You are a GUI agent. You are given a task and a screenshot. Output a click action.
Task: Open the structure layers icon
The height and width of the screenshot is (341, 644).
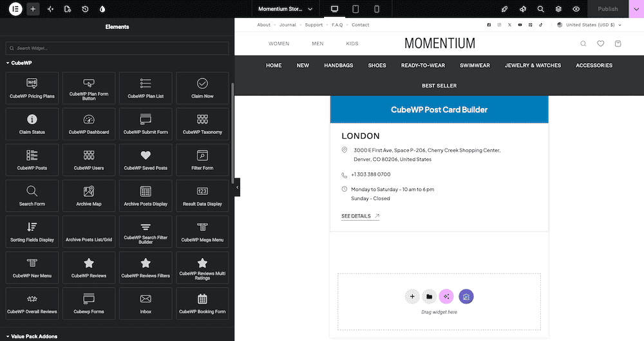pos(558,8)
